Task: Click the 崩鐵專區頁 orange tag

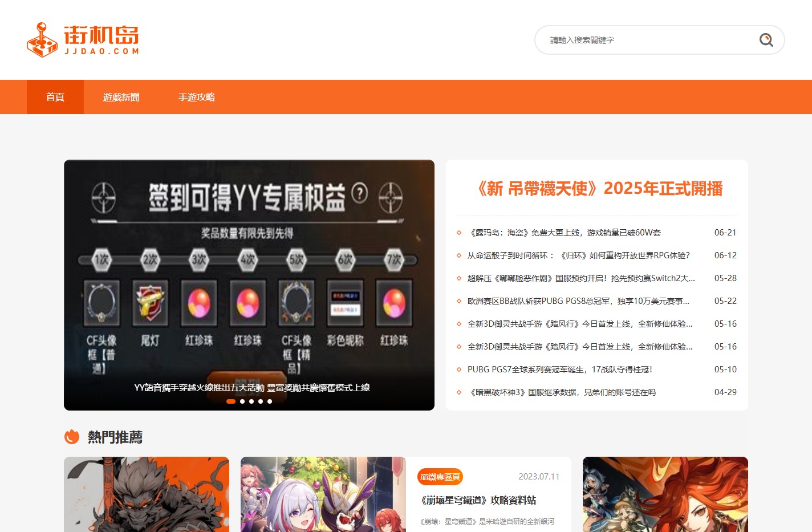Action: (440, 477)
